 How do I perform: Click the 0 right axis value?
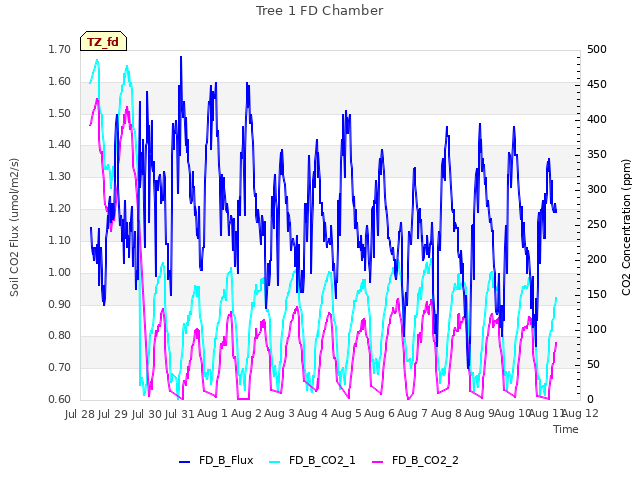(x=590, y=400)
